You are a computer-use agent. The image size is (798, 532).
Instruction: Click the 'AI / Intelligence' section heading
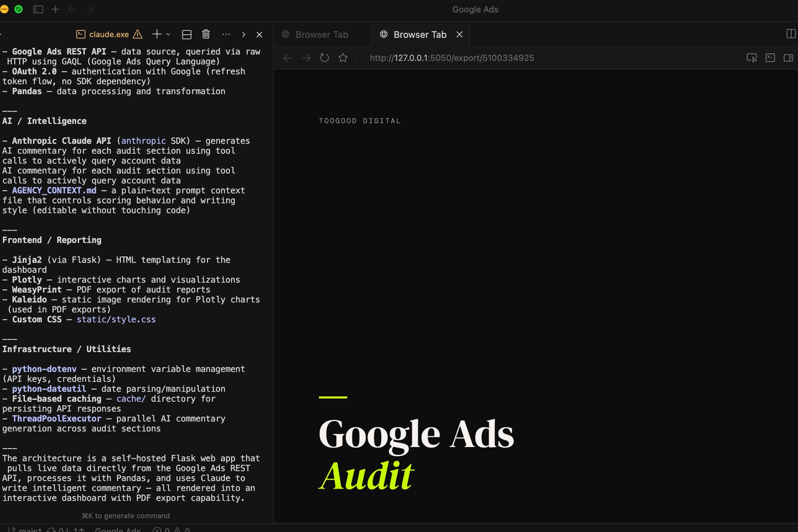[x=45, y=121]
